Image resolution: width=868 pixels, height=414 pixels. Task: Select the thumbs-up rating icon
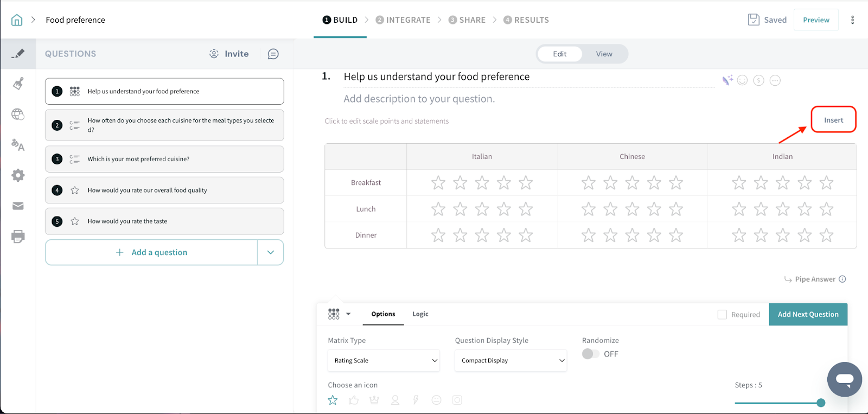tap(354, 400)
